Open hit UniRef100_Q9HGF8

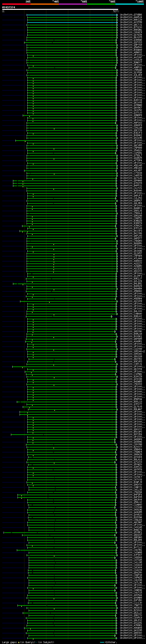(x=131, y=125)
